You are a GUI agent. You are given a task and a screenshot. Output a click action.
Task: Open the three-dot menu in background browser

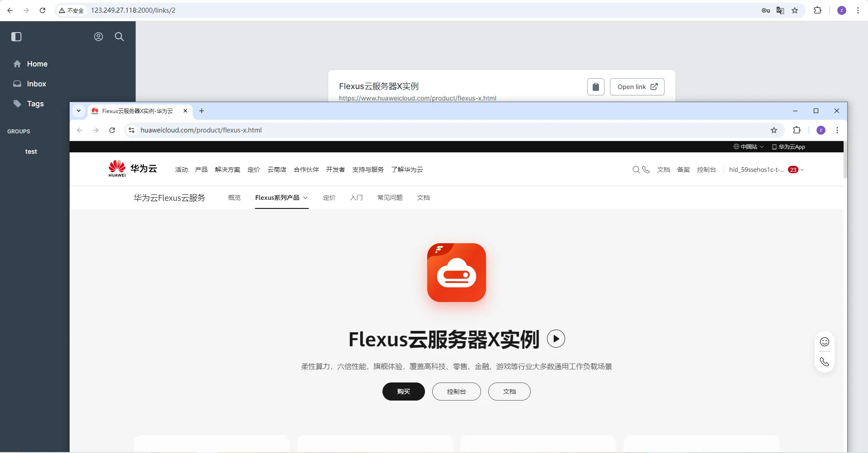[x=858, y=10]
